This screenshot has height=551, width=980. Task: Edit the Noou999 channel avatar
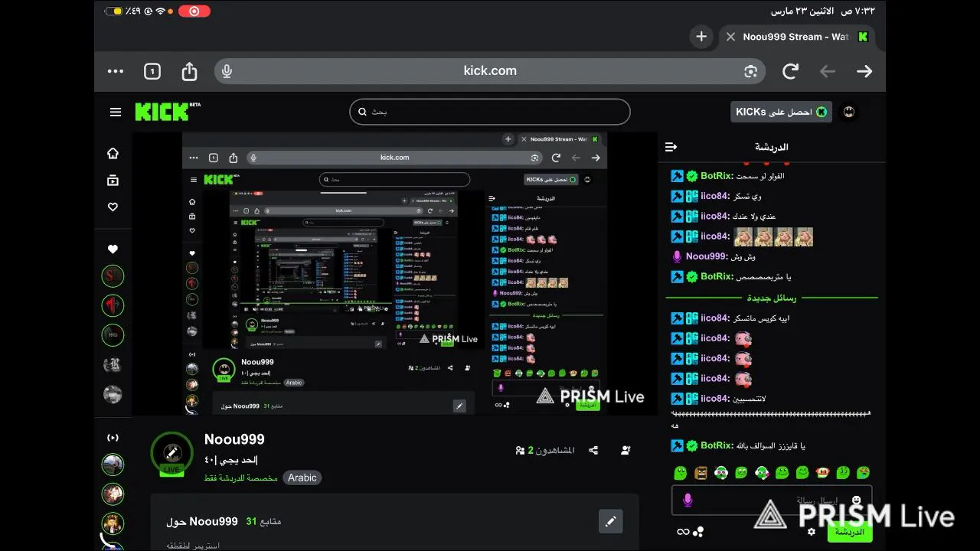[x=172, y=453]
